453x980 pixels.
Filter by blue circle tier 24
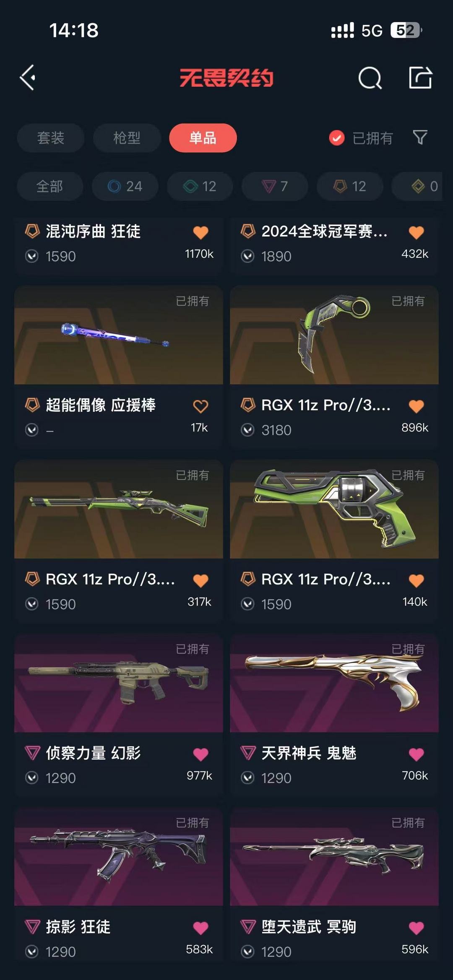[125, 186]
